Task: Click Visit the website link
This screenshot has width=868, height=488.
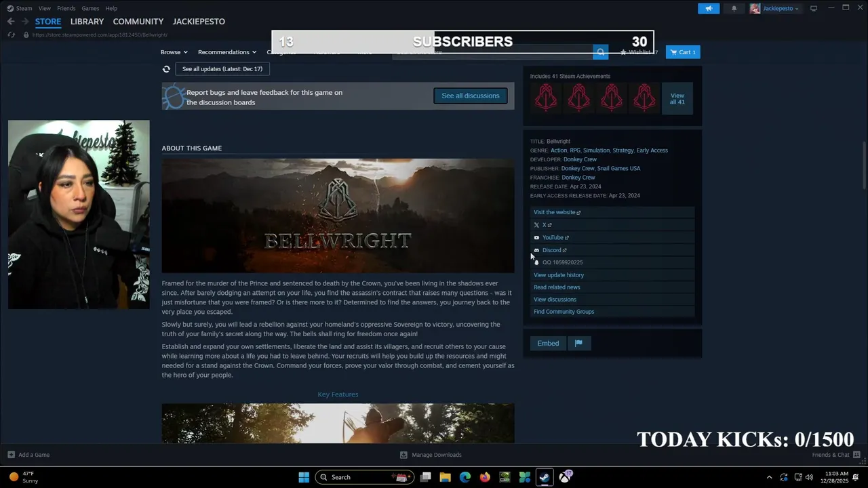Action: tap(612, 212)
